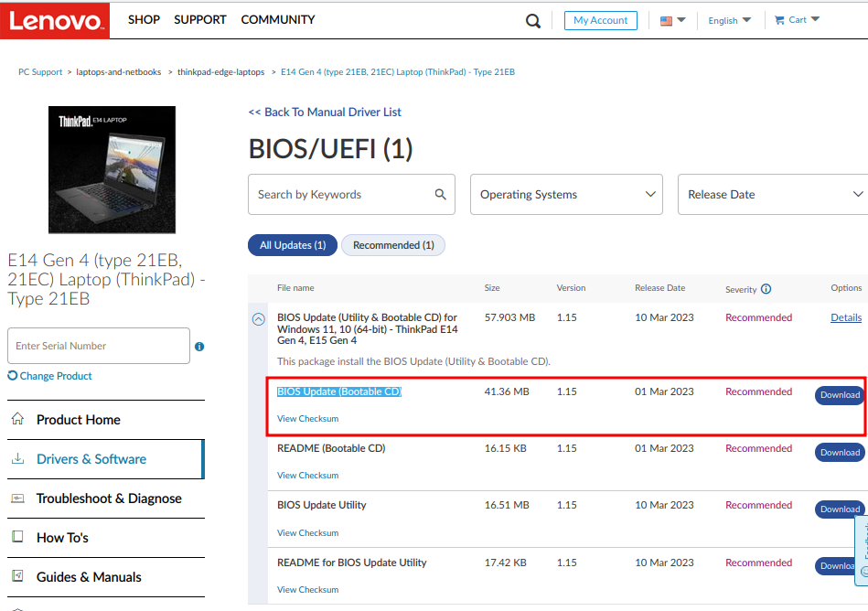Screen dimensions: 868x611
Task: Expand the country flag dropdown arrow
Action: click(x=681, y=20)
